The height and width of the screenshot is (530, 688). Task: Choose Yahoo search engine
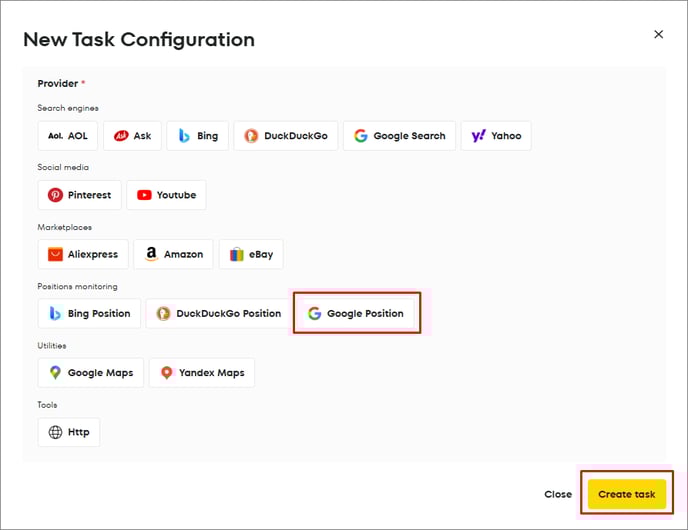tap(496, 136)
